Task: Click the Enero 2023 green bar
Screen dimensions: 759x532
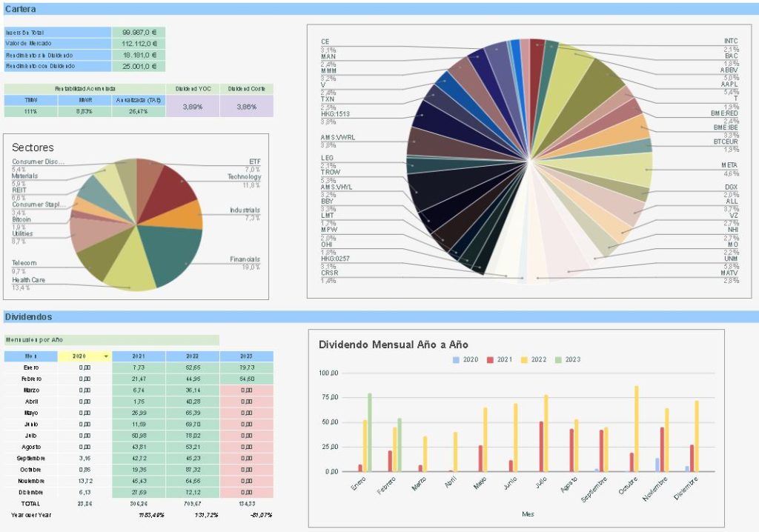Action: pos(369,432)
